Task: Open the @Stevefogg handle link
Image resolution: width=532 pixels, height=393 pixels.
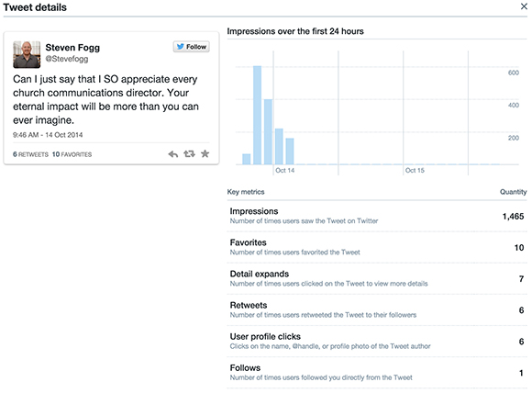Action: [67, 59]
